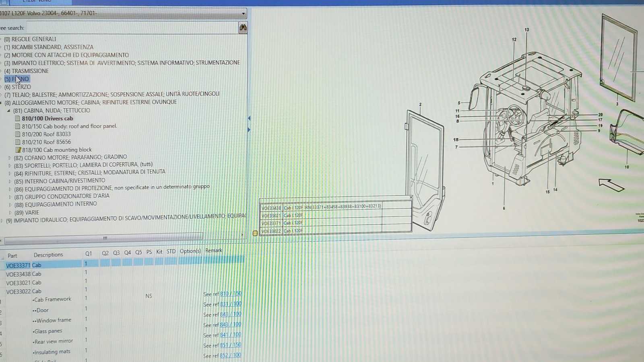
Task: Click the Part column header
Action: coord(12,255)
